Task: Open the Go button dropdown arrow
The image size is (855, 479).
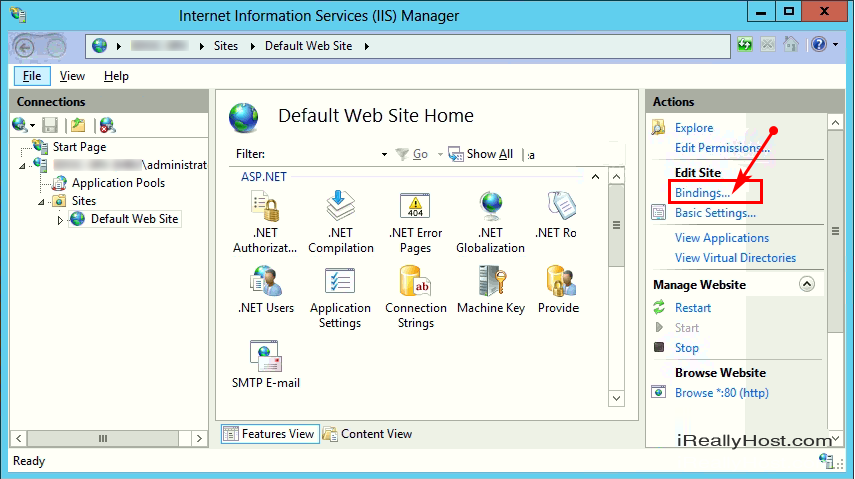Action: [440, 155]
